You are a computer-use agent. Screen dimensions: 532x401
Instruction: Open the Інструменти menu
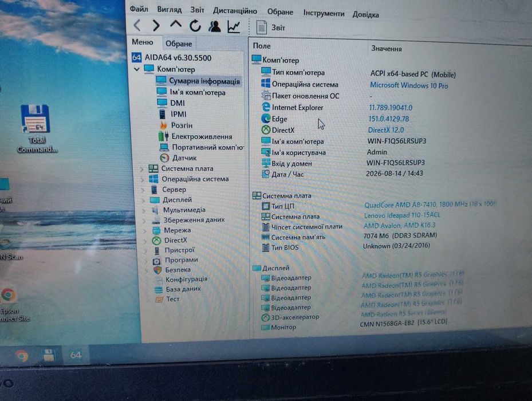pyautogui.click(x=324, y=13)
